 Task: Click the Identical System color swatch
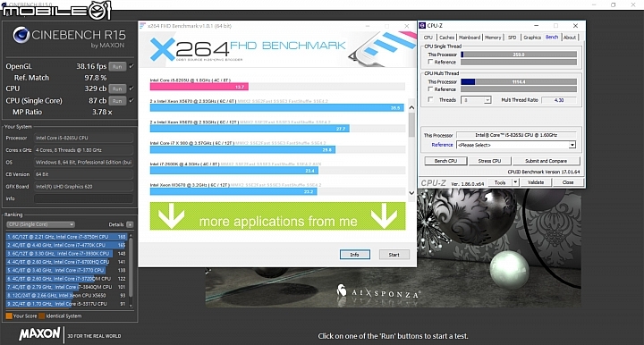pyautogui.click(x=41, y=316)
